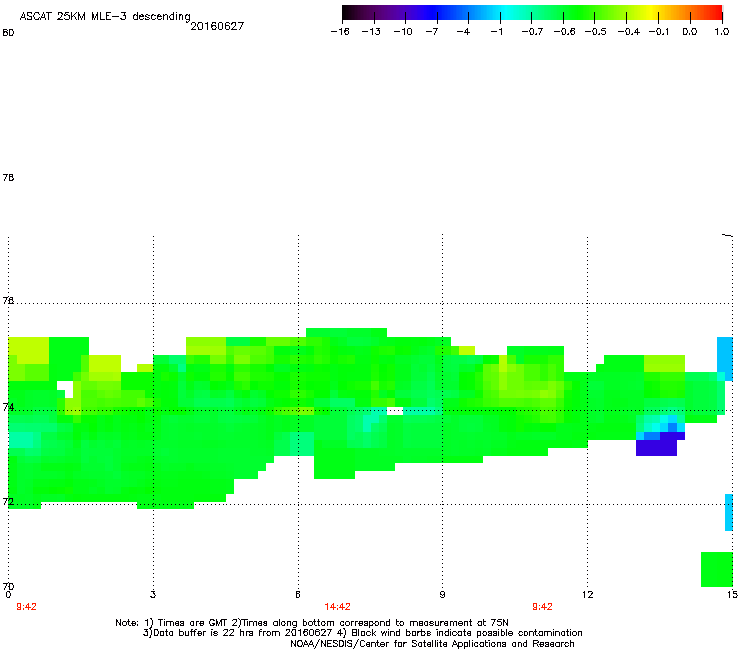Click the red '9:42' time near longitude 0
Viewport: 740px width, 650px height.
coord(26,607)
